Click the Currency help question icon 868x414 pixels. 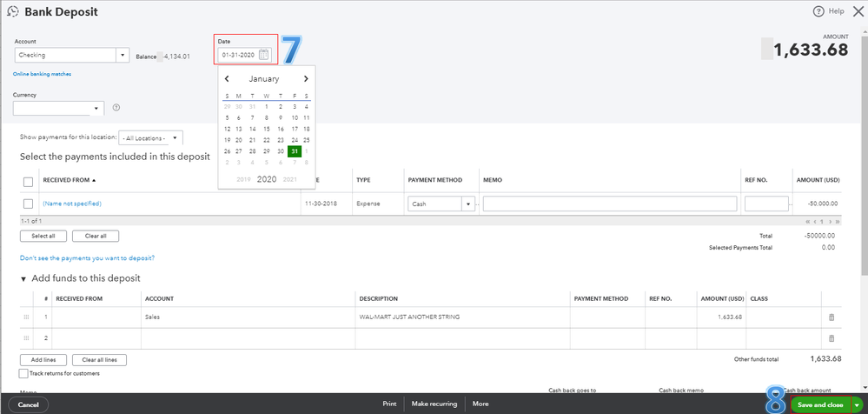116,108
